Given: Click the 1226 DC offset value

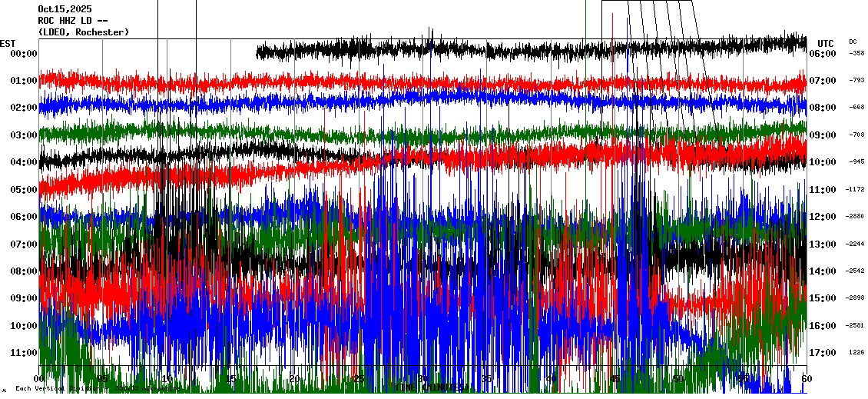Looking at the screenshot, I should (856, 353).
